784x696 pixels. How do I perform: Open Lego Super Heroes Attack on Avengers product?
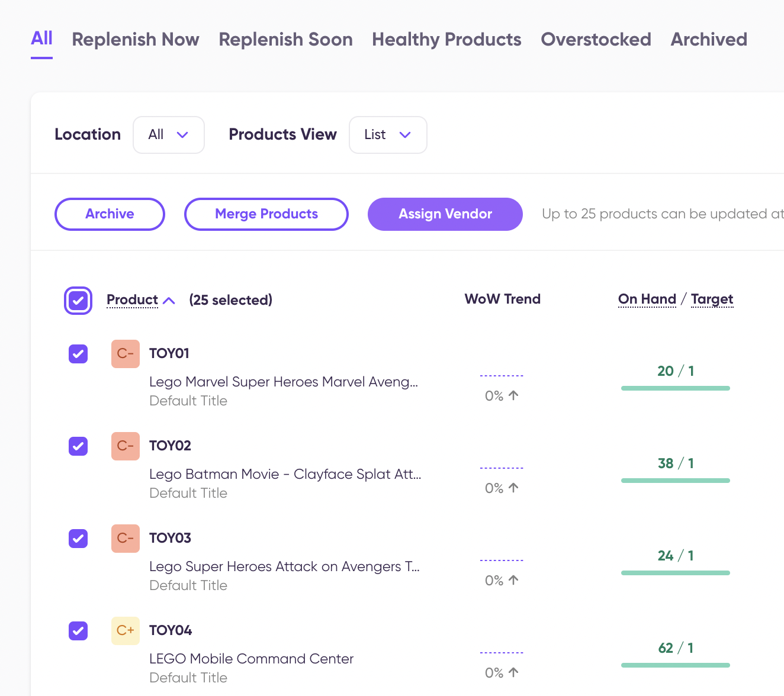tap(284, 567)
